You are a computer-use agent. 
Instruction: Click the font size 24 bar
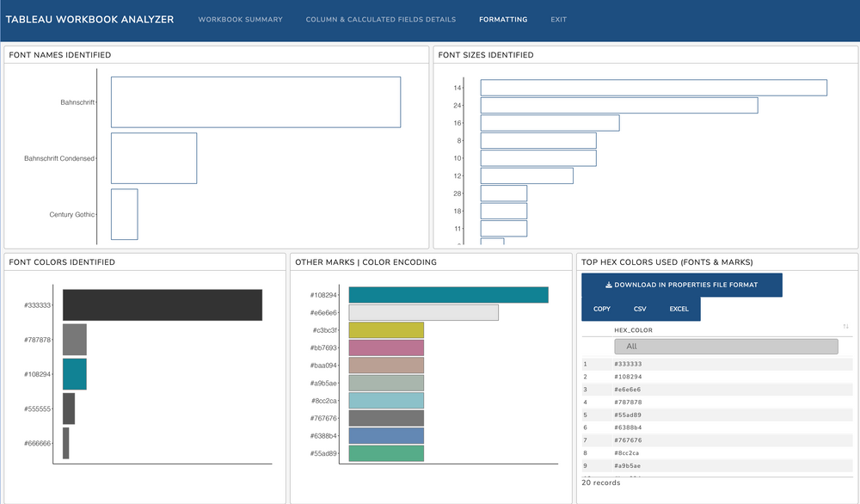619,105
